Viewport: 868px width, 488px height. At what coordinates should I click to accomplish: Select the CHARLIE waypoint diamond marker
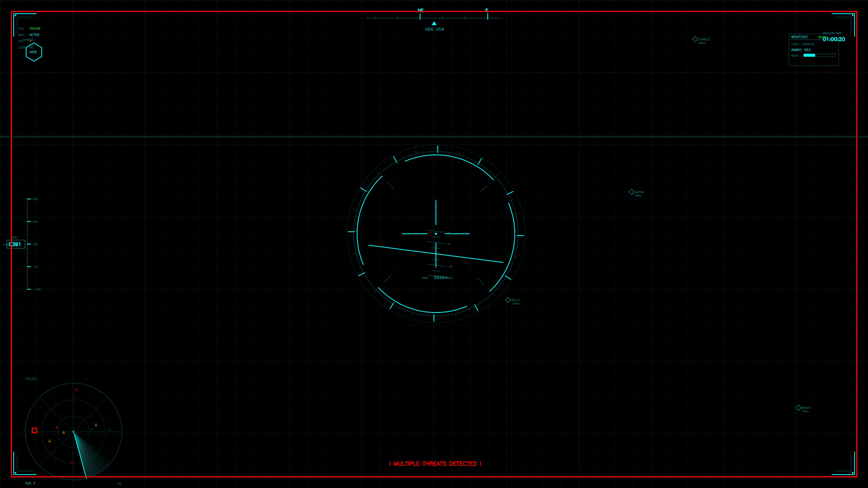tap(695, 39)
